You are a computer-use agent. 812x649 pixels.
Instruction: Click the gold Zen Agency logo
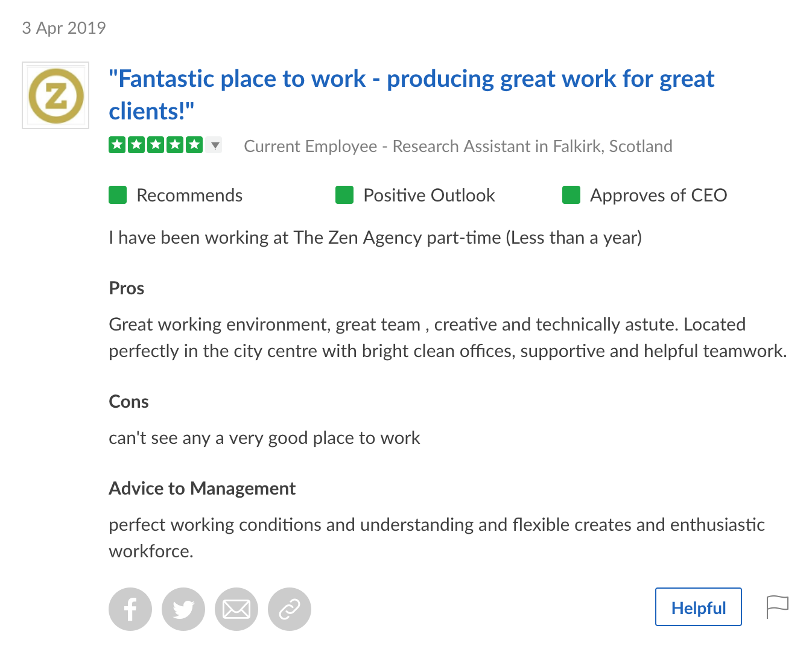(x=56, y=95)
